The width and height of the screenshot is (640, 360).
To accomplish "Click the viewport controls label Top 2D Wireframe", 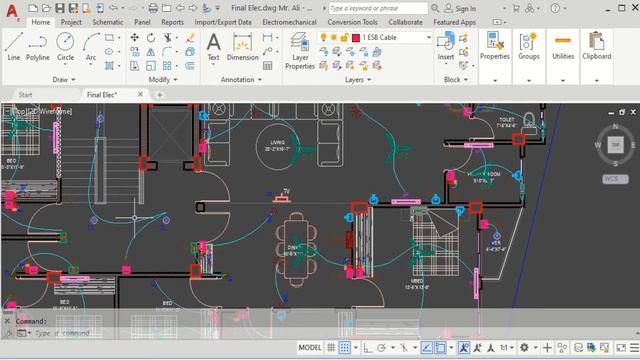I will [x=42, y=111].
